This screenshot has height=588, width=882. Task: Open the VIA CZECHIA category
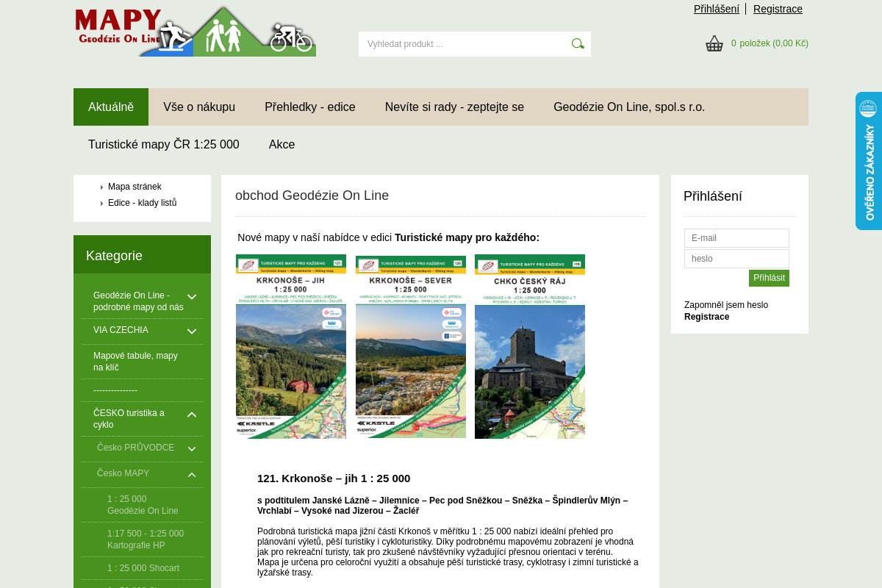click(121, 330)
